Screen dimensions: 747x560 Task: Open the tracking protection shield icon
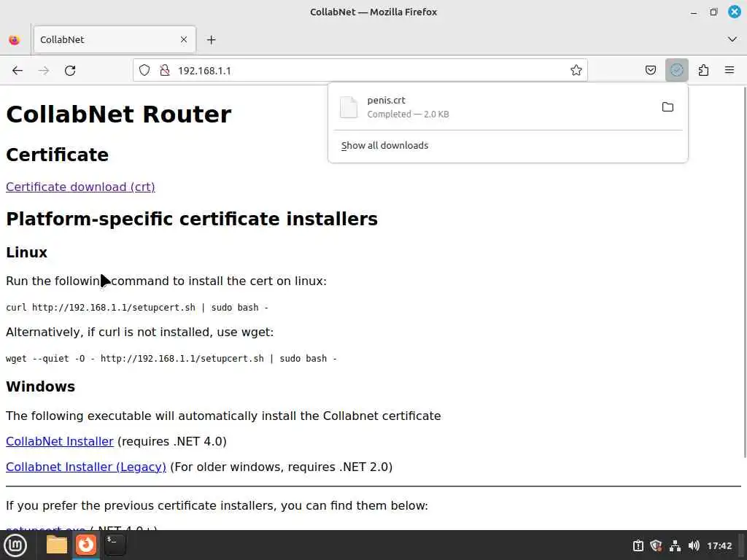[x=144, y=71]
